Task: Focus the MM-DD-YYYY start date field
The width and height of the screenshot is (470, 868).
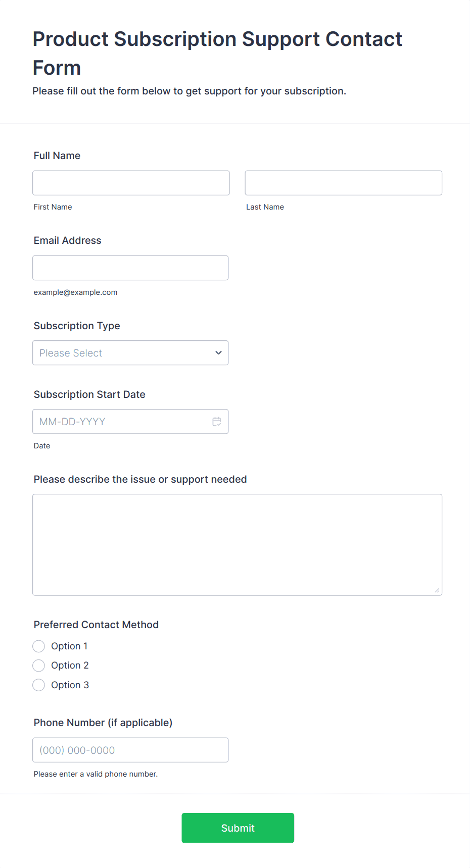Action: [x=121, y=422]
